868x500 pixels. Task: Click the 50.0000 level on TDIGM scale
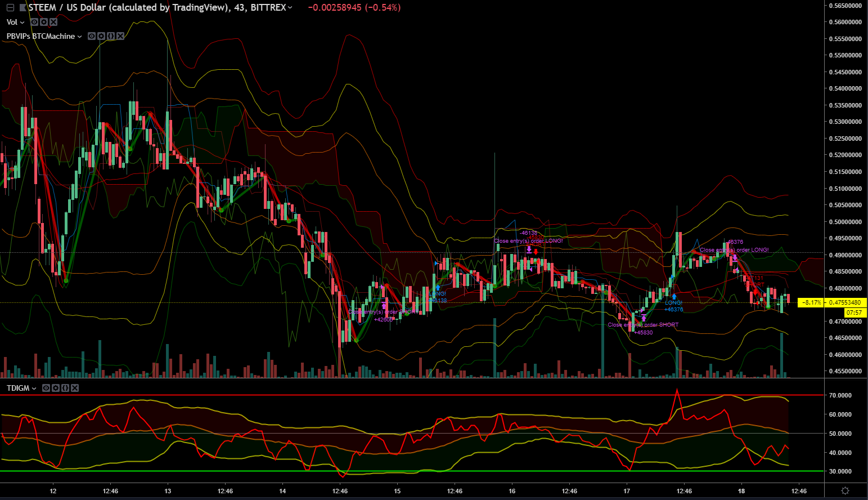840,434
